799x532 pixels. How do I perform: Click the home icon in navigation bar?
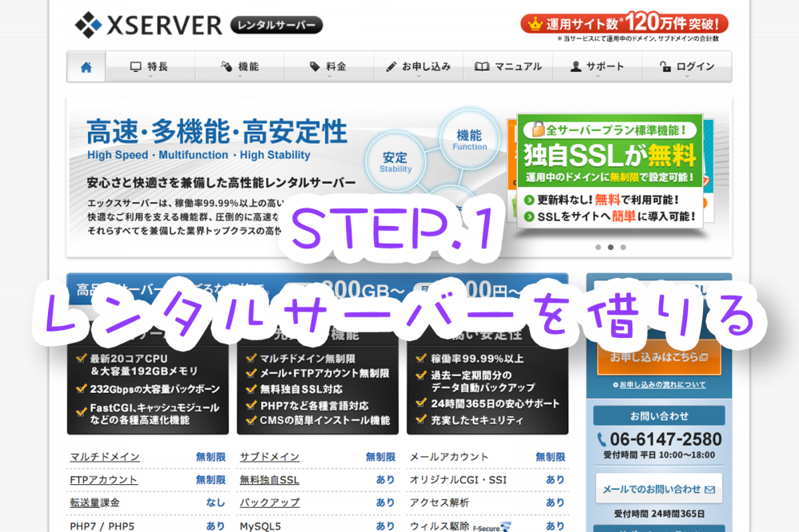(86, 67)
